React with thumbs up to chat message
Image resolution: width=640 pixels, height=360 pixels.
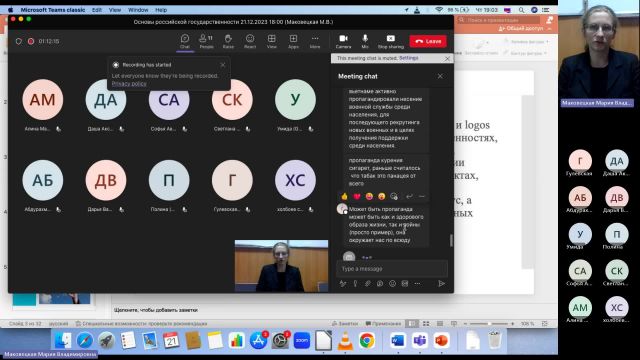[344, 197]
